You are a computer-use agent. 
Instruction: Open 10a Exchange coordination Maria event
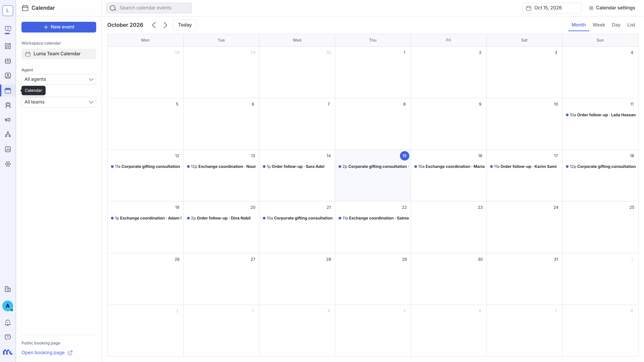coord(449,167)
